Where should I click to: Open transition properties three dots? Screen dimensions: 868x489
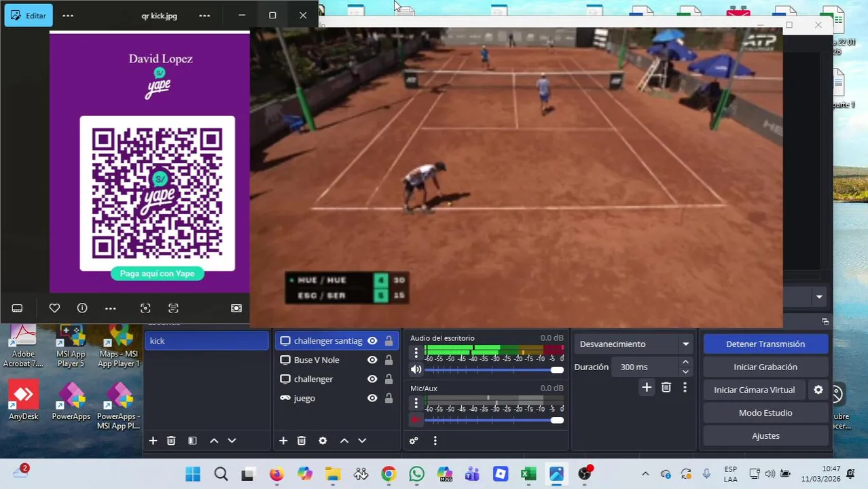click(x=685, y=387)
